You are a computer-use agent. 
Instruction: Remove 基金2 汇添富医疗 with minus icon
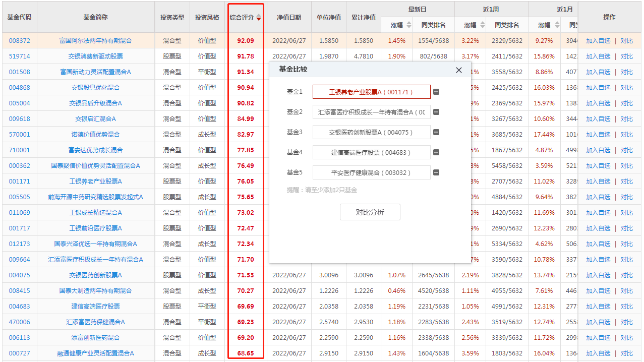tap(436, 112)
